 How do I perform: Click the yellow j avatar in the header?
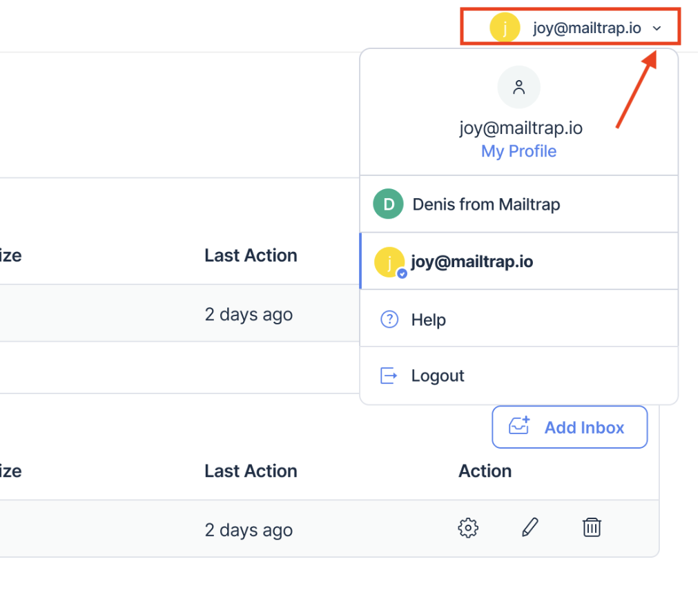pyautogui.click(x=505, y=28)
